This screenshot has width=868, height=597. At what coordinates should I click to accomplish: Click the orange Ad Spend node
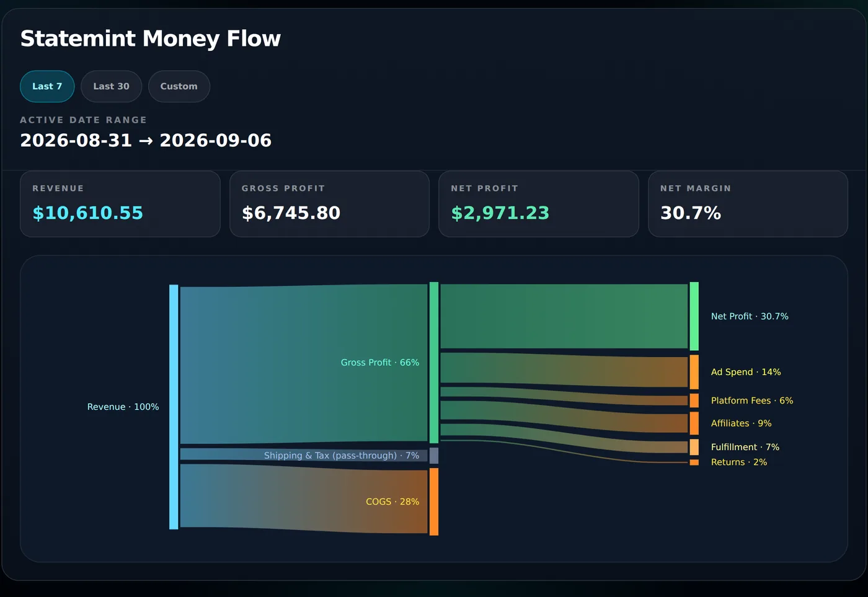click(694, 372)
